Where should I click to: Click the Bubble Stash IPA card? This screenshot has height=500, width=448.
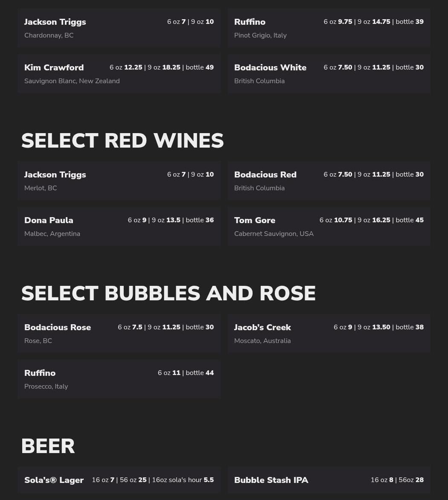tap(329, 480)
